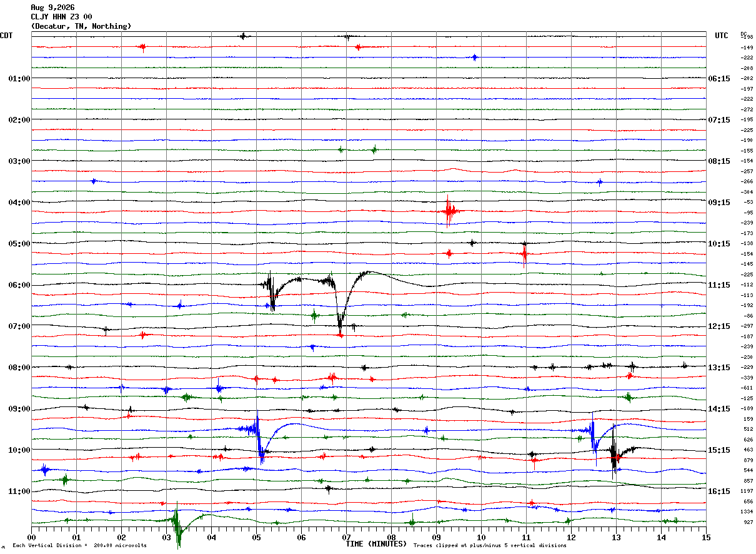Click the DC offset value "159"
756x554 pixels.
coord(748,419)
